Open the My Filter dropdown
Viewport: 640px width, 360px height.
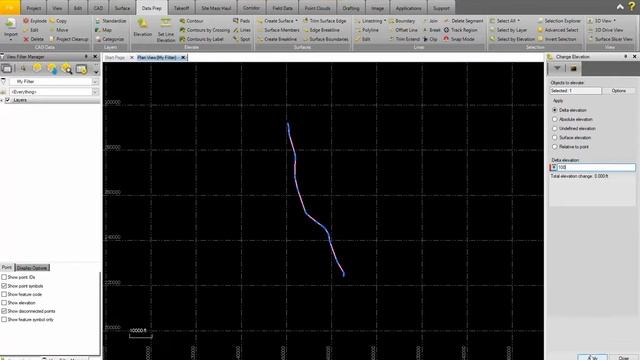(95, 82)
